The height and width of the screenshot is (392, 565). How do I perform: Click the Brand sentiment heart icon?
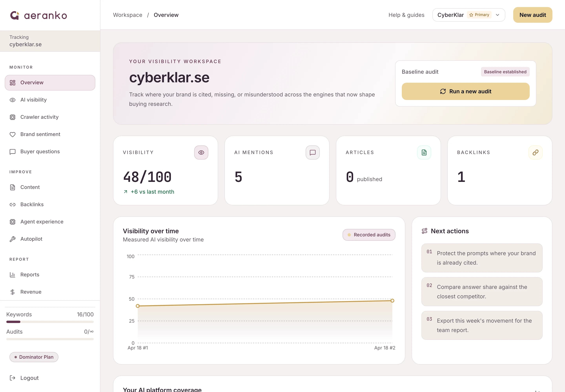[x=13, y=134]
